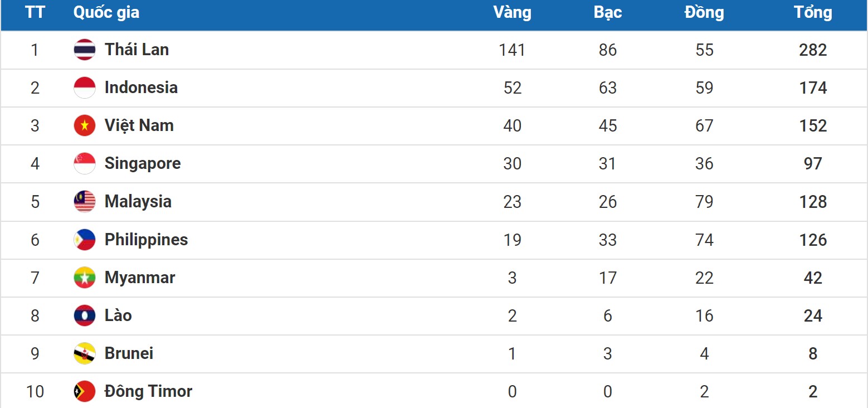868x408 pixels.
Task: Click the Quốc gia column header
Action: (x=106, y=13)
